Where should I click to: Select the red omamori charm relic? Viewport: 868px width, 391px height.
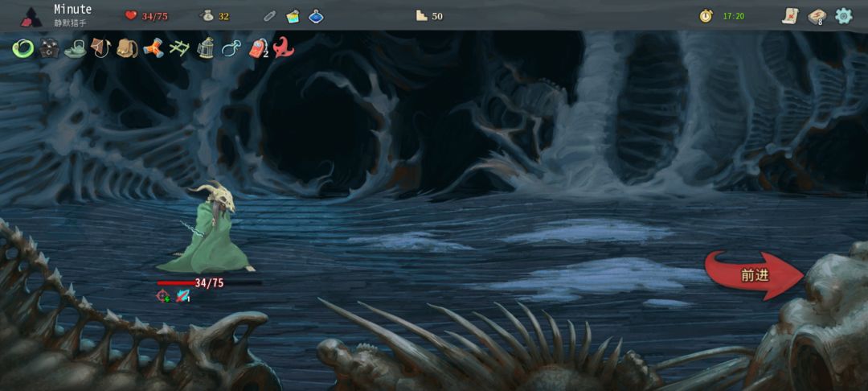(257, 48)
